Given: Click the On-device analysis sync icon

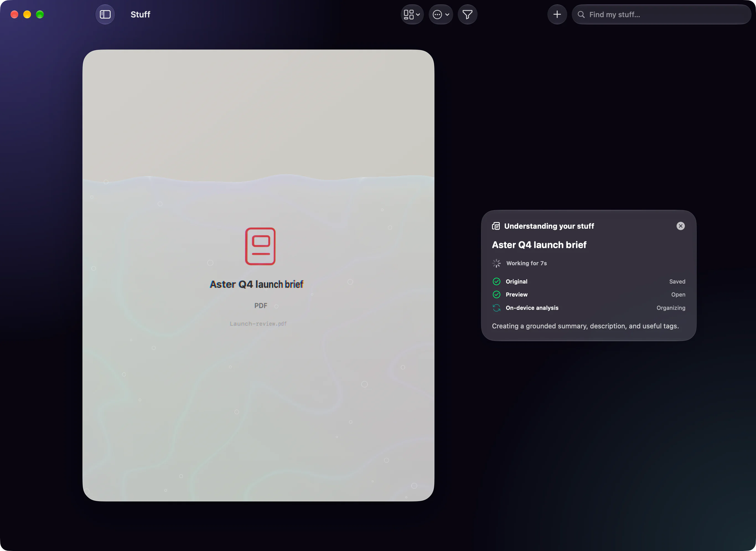Looking at the screenshot, I should coord(496,308).
